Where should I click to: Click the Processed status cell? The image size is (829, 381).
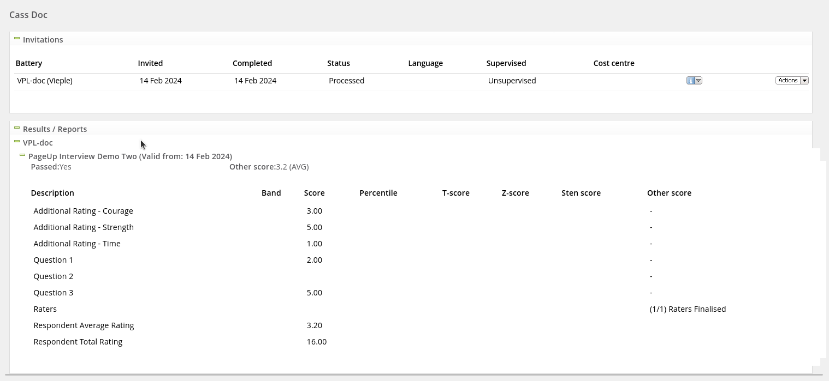(x=346, y=81)
